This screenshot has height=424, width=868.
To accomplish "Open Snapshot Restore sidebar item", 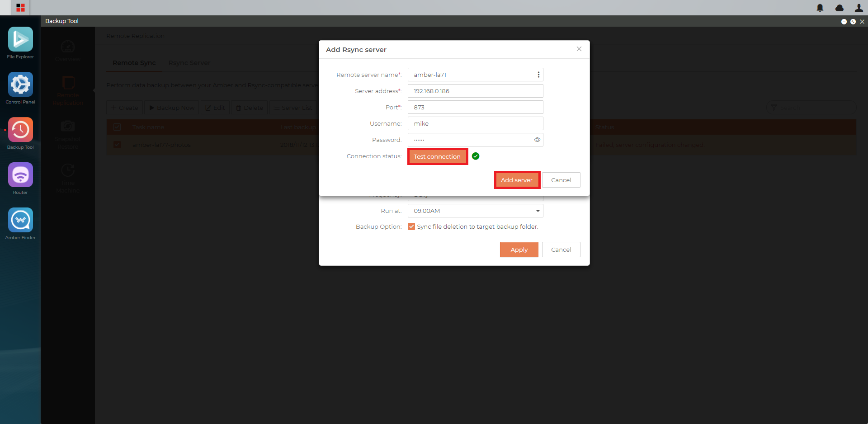I will [68, 135].
